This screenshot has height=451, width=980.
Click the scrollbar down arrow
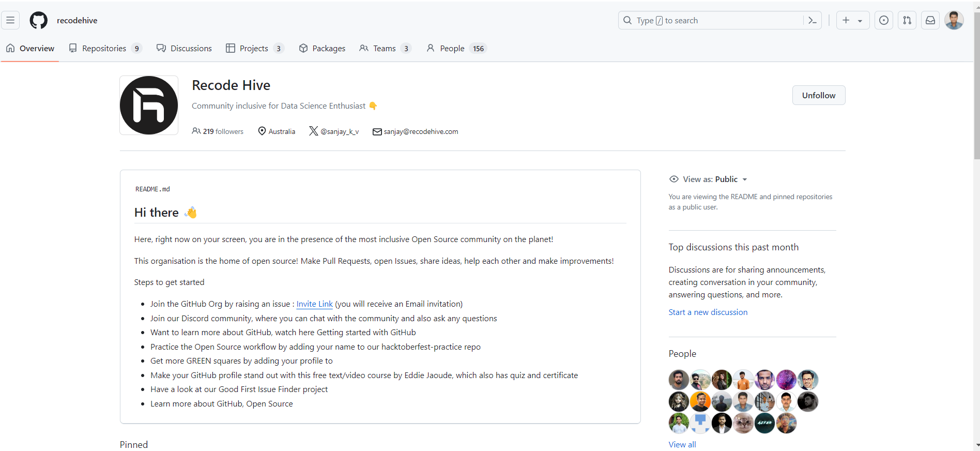976,446
